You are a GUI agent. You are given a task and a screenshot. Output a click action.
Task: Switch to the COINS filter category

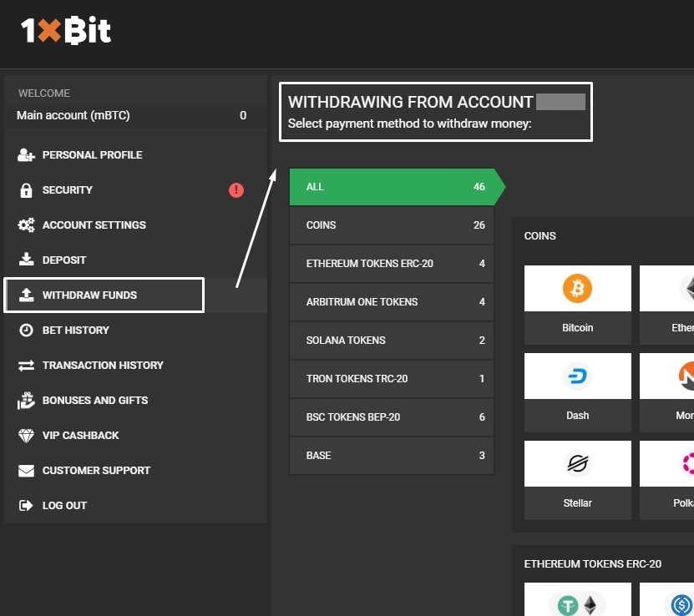[391, 225]
